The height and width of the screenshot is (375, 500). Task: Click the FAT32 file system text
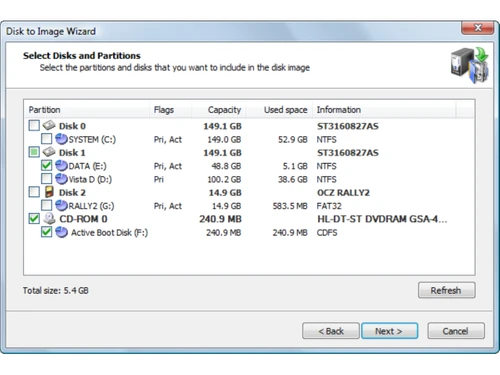(x=329, y=206)
